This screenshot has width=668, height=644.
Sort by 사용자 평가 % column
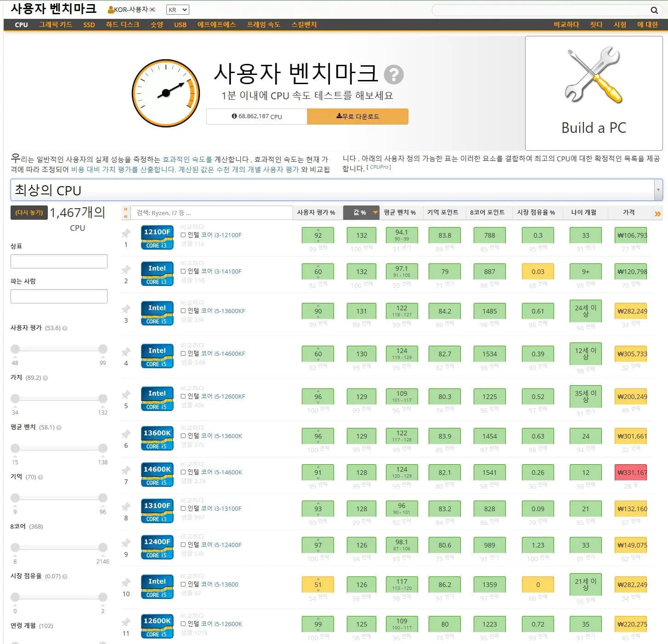[316, 212]
